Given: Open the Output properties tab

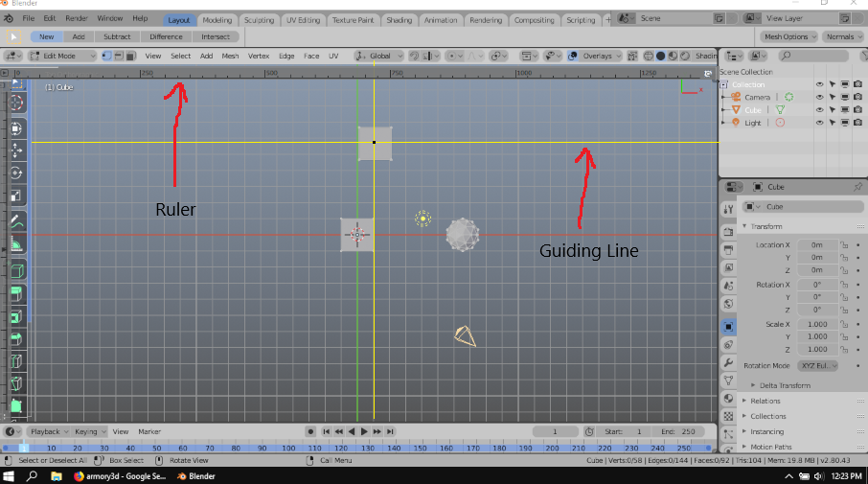Looking at the screenshot, I should pos(728,250).
